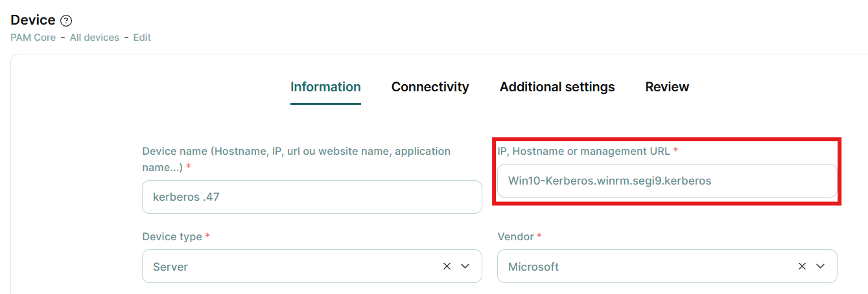Navigate to PAM Core breadcrumb
The width and height of the screenshot is (868, 294).
point(33,38)
